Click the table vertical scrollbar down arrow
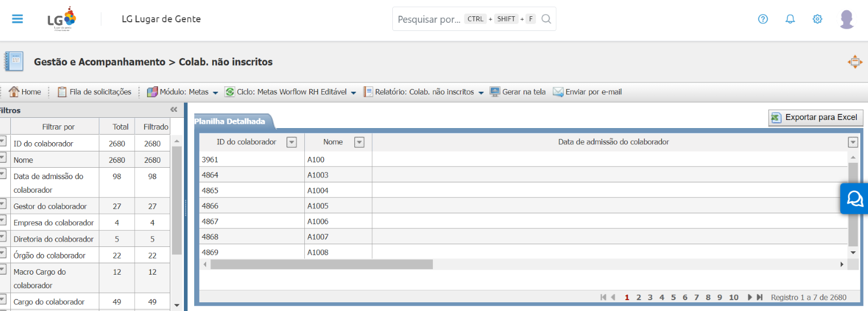Image resolution: width=868 pixels, height=311 pixels. (x=853, y=252)
